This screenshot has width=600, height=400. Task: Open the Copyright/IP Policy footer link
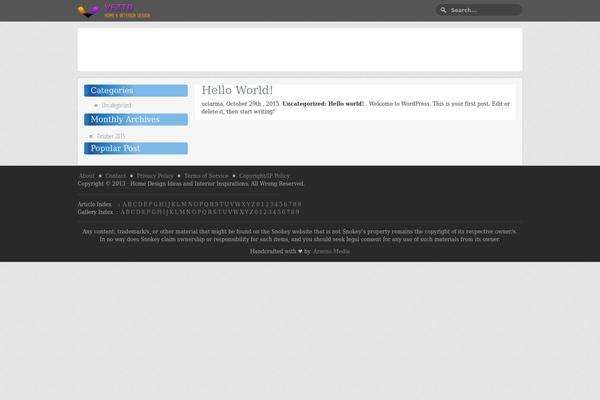264,176
